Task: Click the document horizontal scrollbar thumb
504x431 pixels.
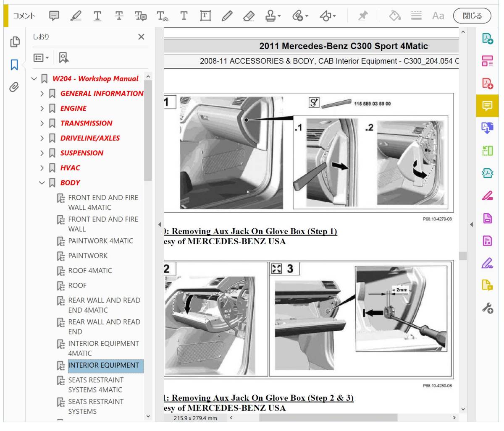Action: [x=328, y=418]
